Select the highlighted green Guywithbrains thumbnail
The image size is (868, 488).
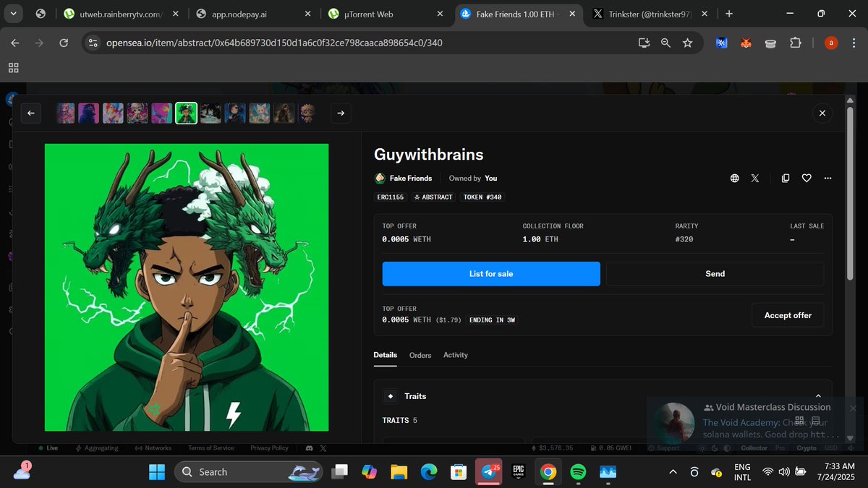tap(187, 113)
